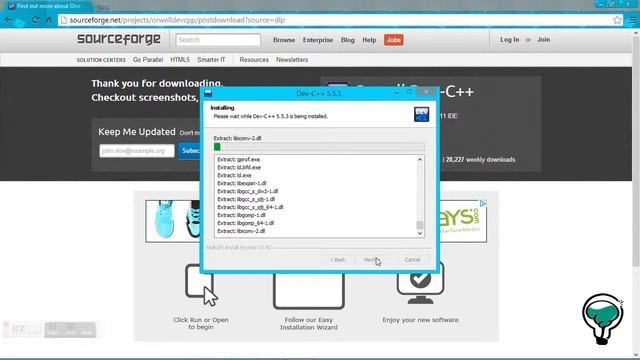Click the ad choices icon on banner

click(x=483, y=203)
